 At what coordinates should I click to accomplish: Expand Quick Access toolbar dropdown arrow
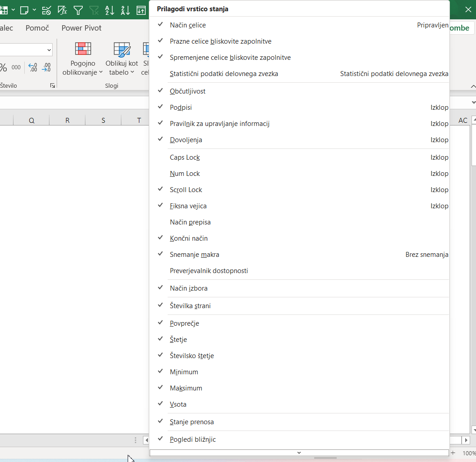13,10
